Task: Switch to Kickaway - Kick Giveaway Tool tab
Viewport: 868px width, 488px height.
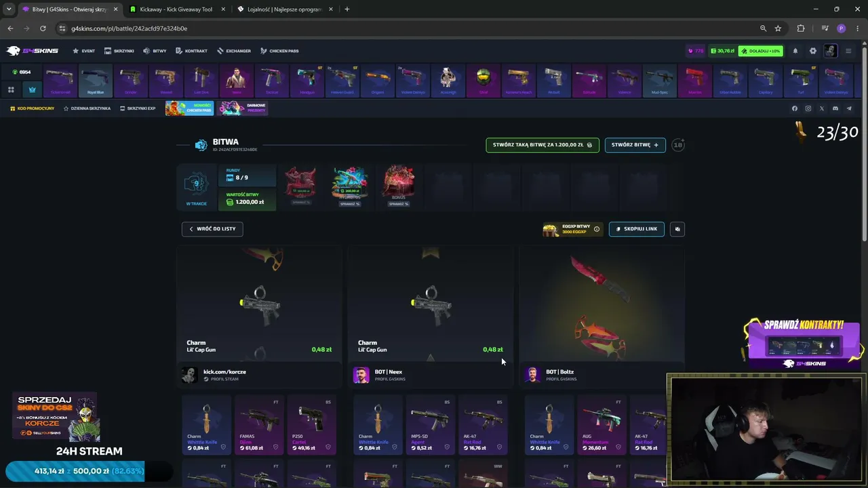Action: pos(176,9)
